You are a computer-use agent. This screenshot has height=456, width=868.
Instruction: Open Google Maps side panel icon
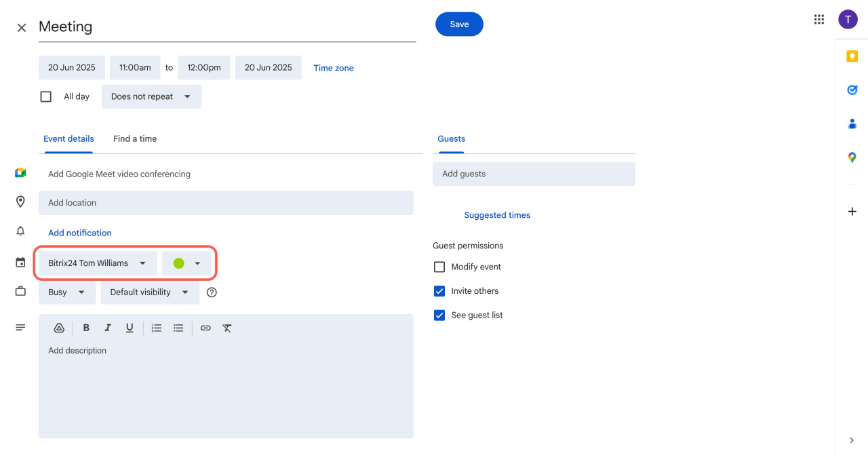point(852,157)
